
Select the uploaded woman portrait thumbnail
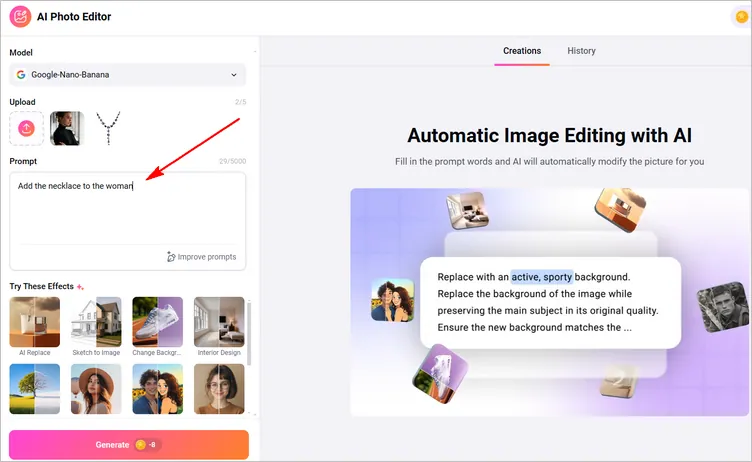(67, 128)
